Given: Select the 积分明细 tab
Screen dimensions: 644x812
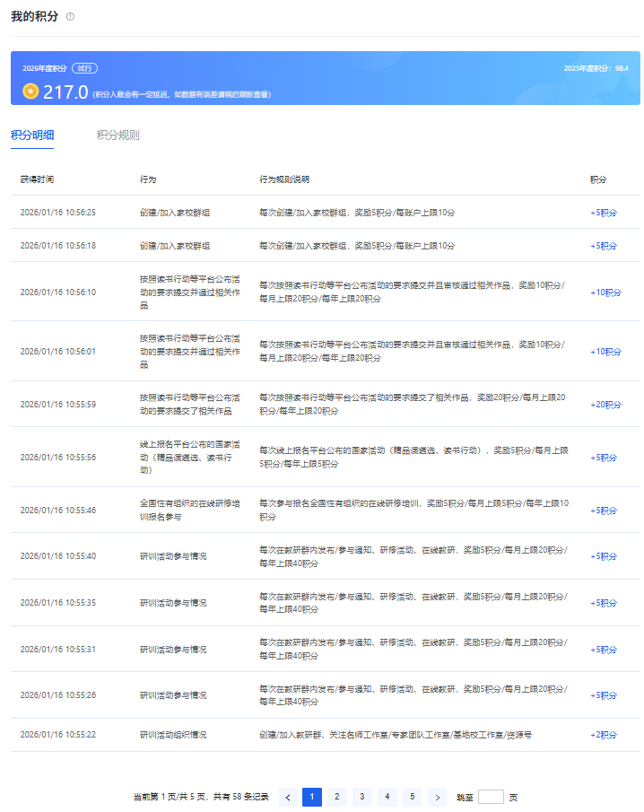Looking at the screenshot, I should [32, 135].
